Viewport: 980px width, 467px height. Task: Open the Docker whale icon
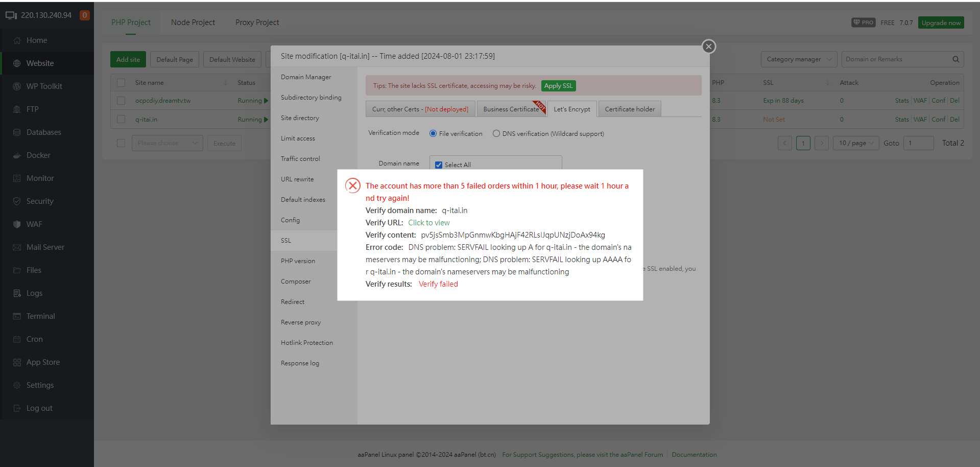pyautogui.click(x=17, y=155)
